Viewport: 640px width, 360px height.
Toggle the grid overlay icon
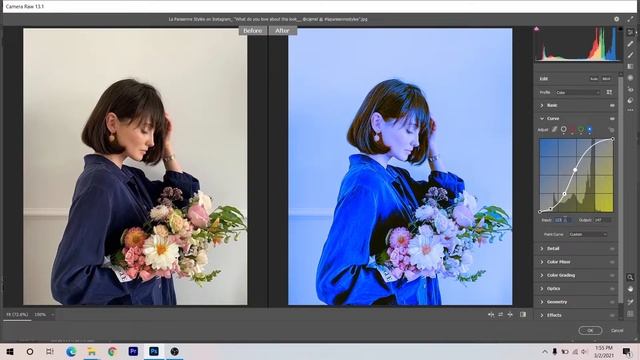click(630, 314)
